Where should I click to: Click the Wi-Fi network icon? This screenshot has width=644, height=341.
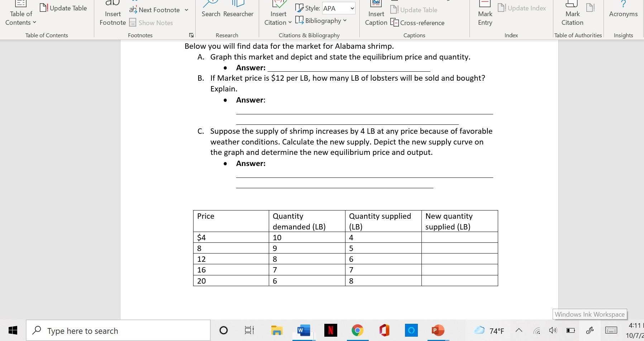pyautogui.click(x=536, y=331)
